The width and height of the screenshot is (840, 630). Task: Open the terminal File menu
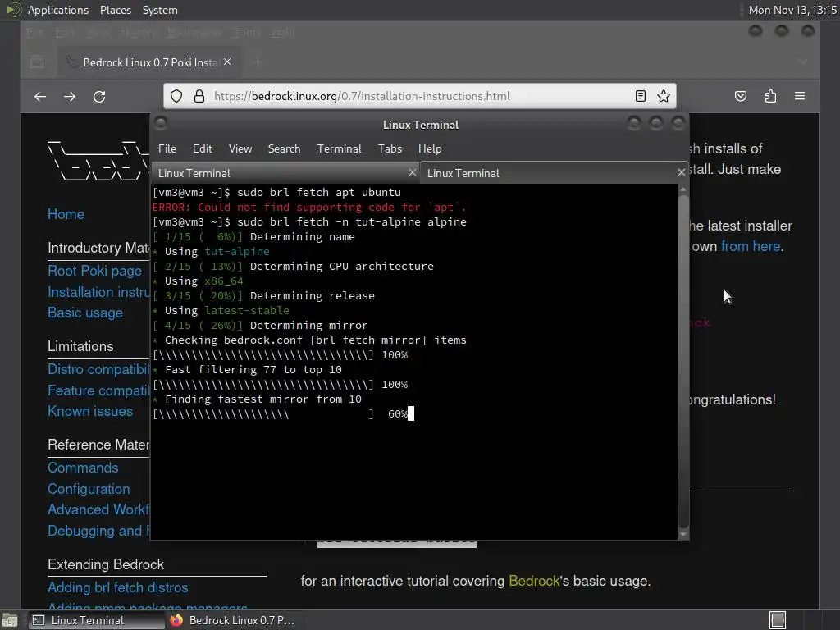[x=167, y=149]
